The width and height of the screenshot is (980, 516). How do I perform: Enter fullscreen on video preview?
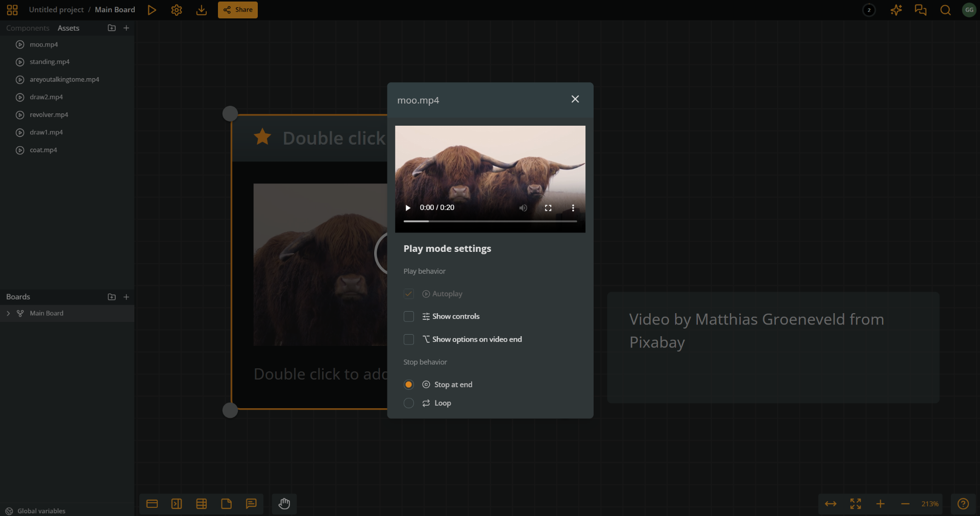(x=548, y=208)
